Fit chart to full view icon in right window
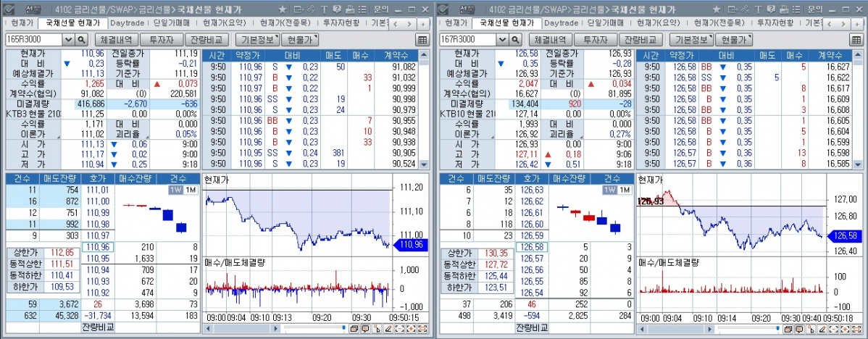Screen dimensions: 868x339 click(x=856, y=328)
